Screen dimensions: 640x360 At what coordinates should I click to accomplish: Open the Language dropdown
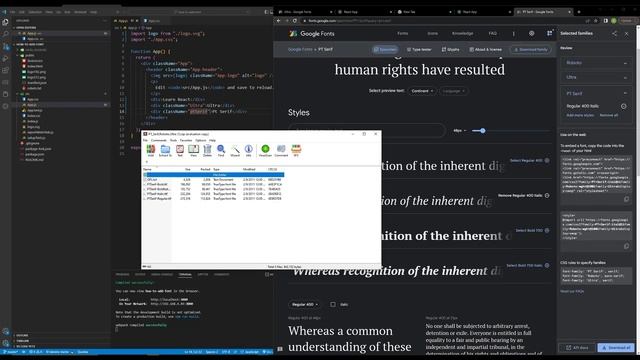(453, 91)
